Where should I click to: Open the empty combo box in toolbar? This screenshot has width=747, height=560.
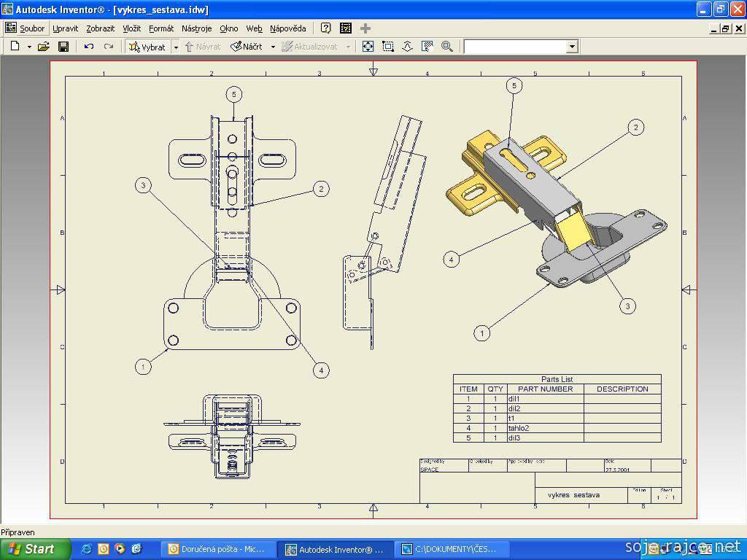click(572, 47)
